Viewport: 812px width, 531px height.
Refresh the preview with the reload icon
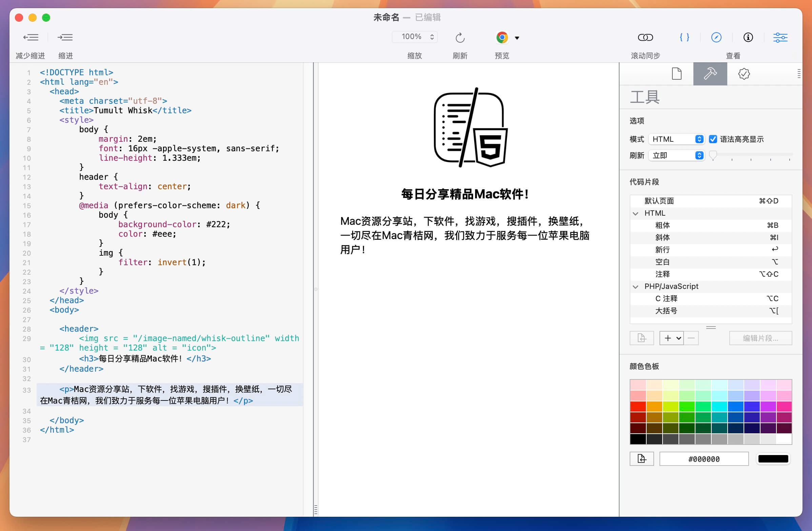pyautogui.click(x=460, y=37)
